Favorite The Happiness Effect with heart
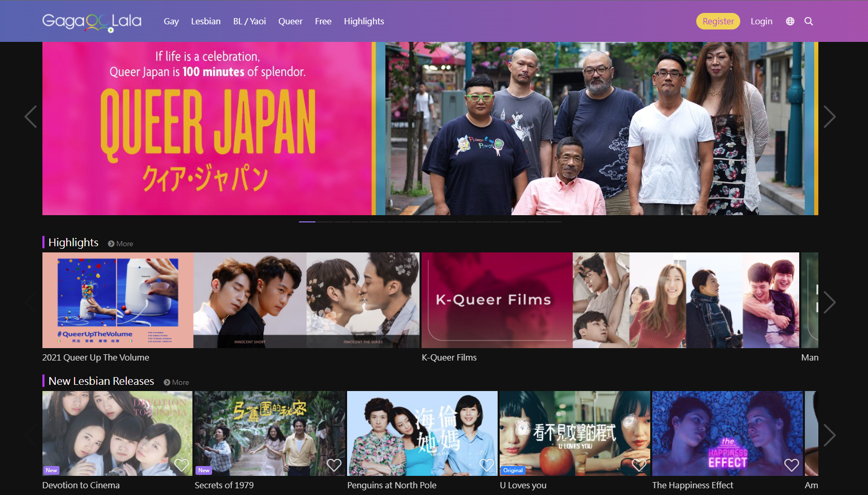This screenshot has width=868, height=495. pyautogui.click(x=792, y=465)
